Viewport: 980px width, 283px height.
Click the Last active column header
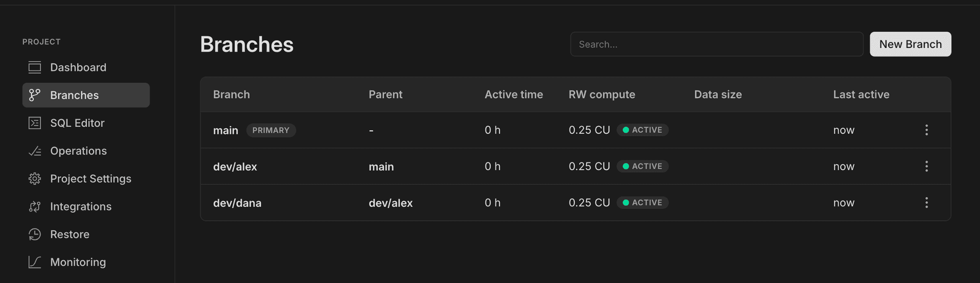coord(861,95)
